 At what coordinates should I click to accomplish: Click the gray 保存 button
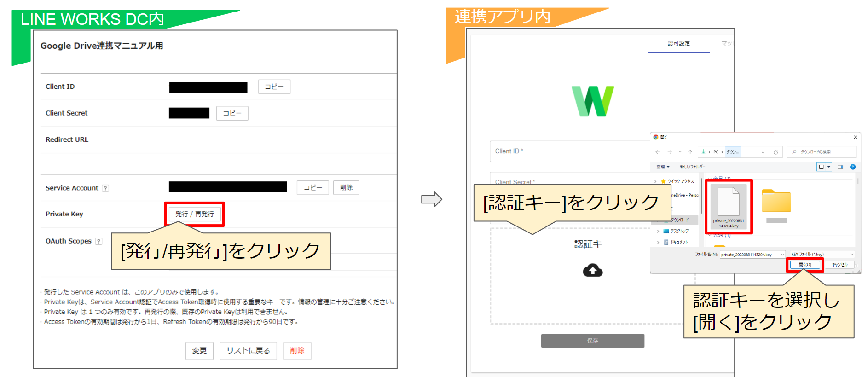[593, 341]
